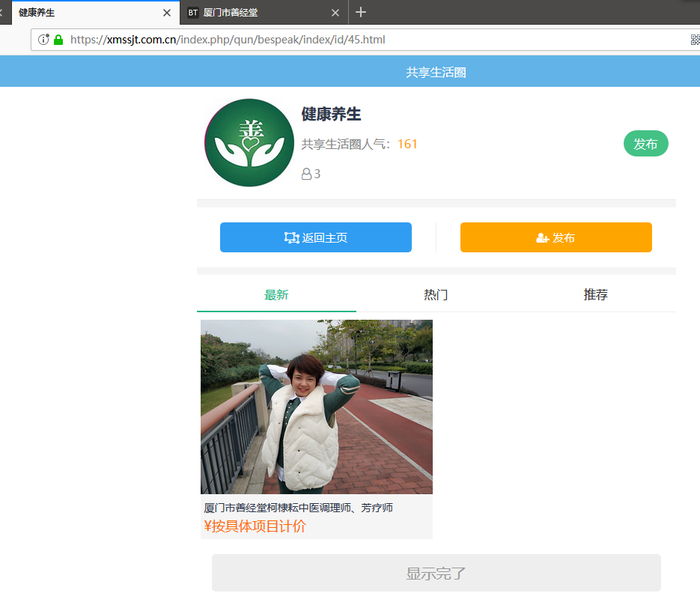Close the 健康养生 browser tab
This screenshot has width=700, height=605.
[x=167, y=13]
